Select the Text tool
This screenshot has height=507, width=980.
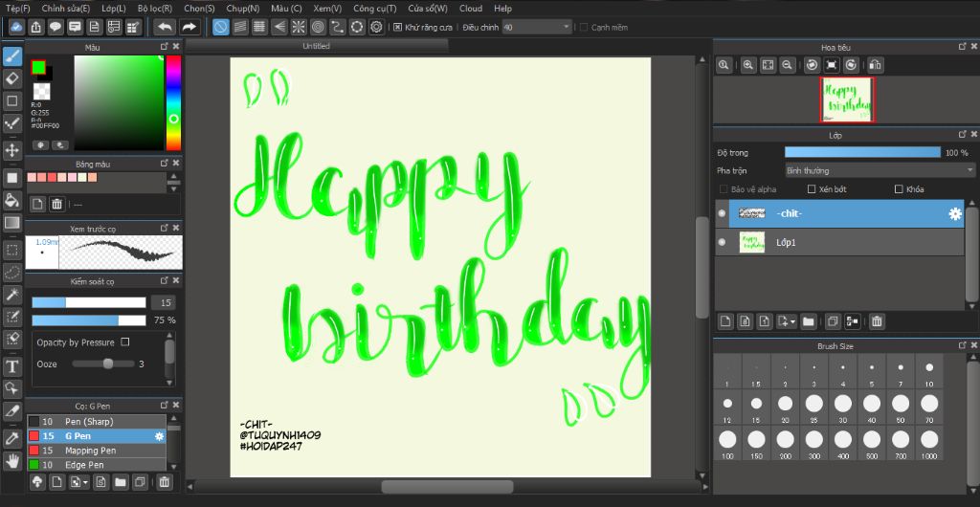(x=12, y=367)
